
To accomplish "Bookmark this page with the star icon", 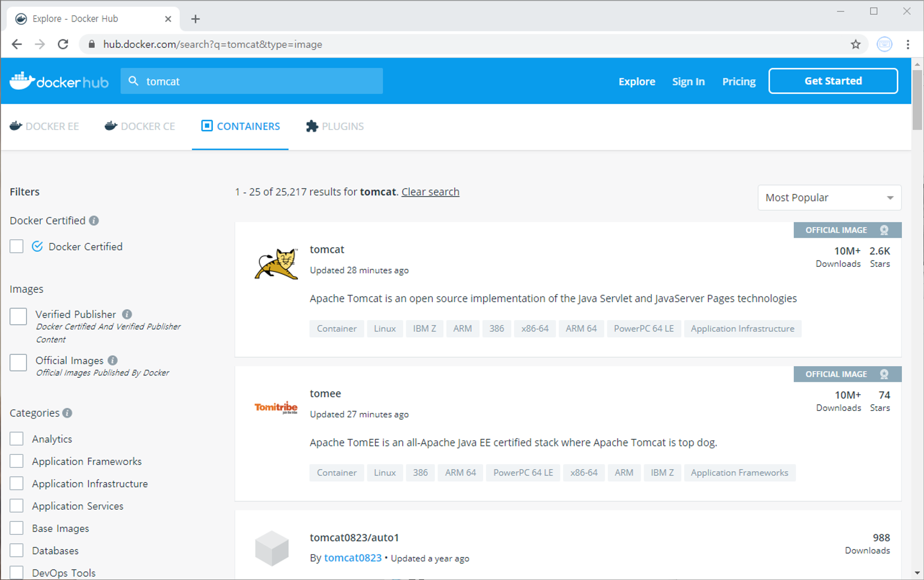I will [856, 44].
